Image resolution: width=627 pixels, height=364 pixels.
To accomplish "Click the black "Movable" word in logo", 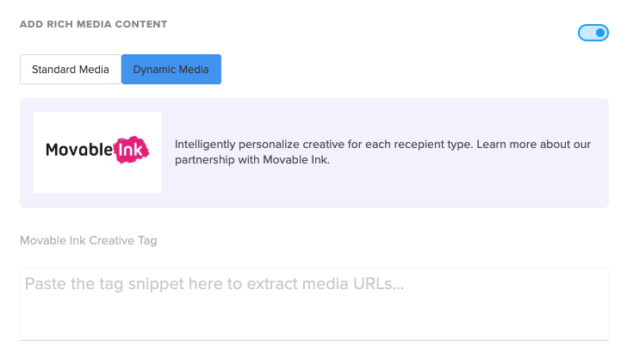I will [79, 151].
